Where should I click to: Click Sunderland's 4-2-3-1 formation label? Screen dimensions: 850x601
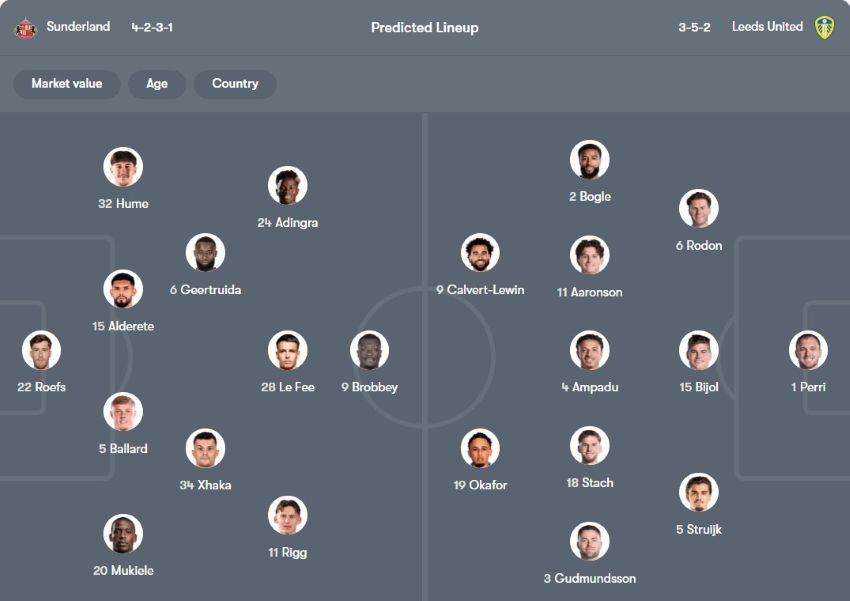tap(152, 27)
